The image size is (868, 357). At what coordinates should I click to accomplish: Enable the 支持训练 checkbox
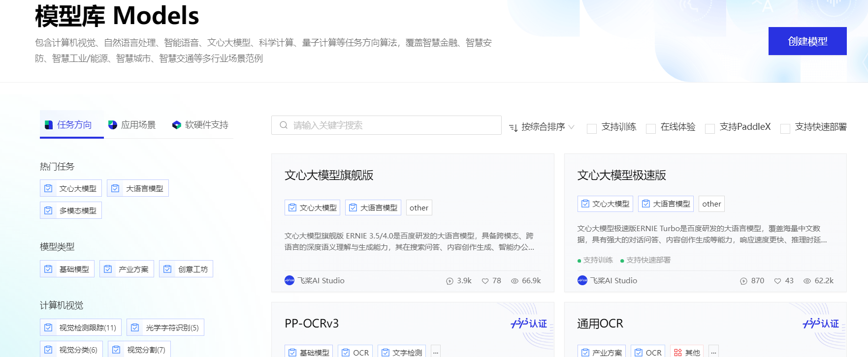click(x=592, y=128)
